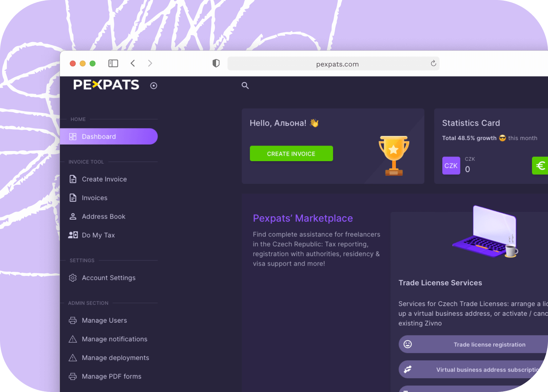Image resolution: width=548 pixels, height=392 pixels.
Task: Click the Statistics Card title
Action: 471,123
